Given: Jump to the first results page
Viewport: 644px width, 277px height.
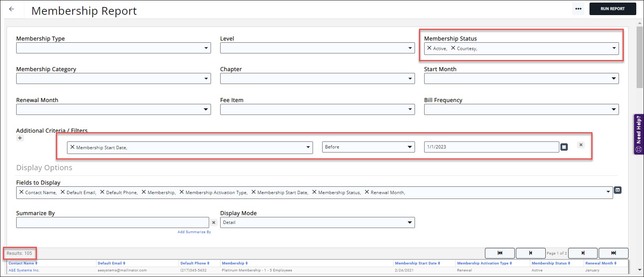Looking at the screenshot, I should pyautogui.click(x=500, y=253).
